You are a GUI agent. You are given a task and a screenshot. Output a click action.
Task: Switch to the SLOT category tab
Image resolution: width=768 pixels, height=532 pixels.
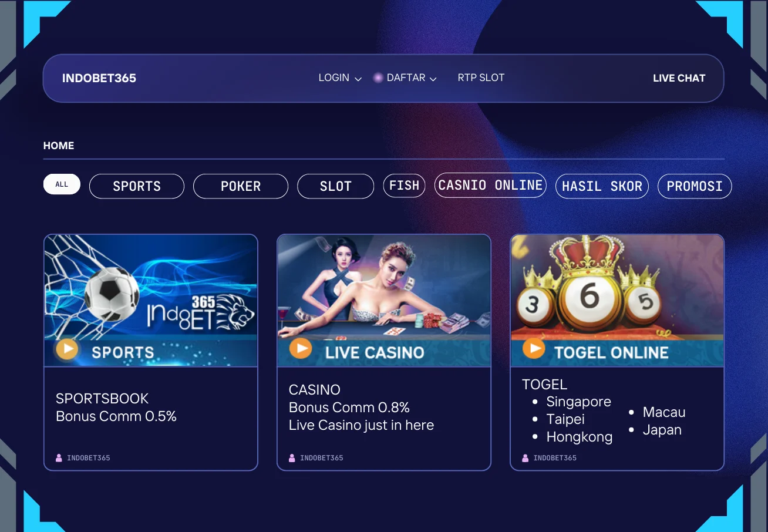[x=336, y=186]
